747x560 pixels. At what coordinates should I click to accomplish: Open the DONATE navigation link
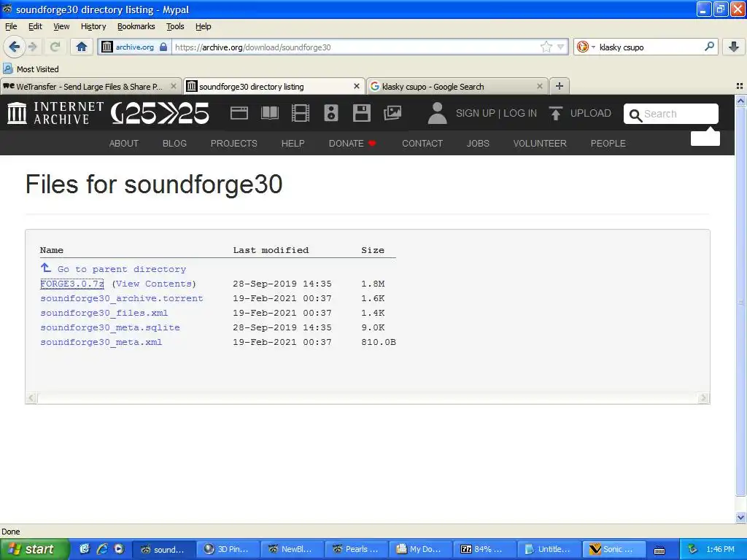(x=352, y=144)
